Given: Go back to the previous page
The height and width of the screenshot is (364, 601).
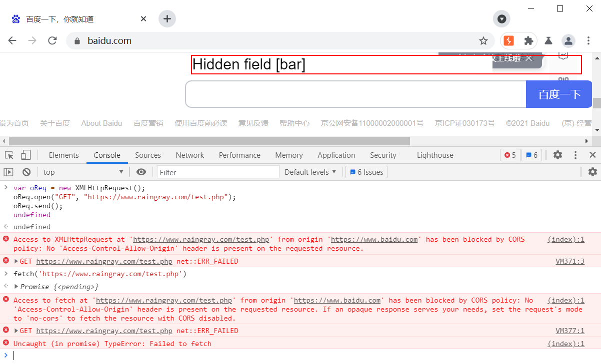Looking at the screenshot, I should coord(12,41).
